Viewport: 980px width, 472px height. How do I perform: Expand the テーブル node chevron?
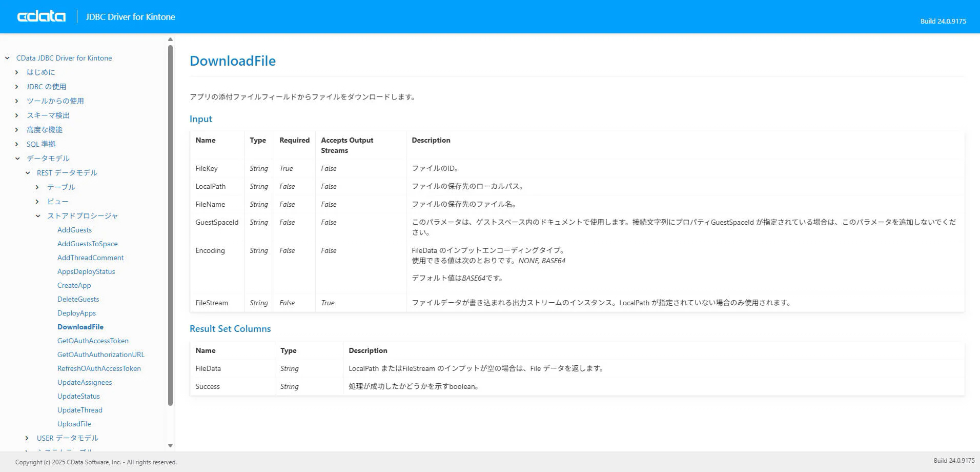37,187
